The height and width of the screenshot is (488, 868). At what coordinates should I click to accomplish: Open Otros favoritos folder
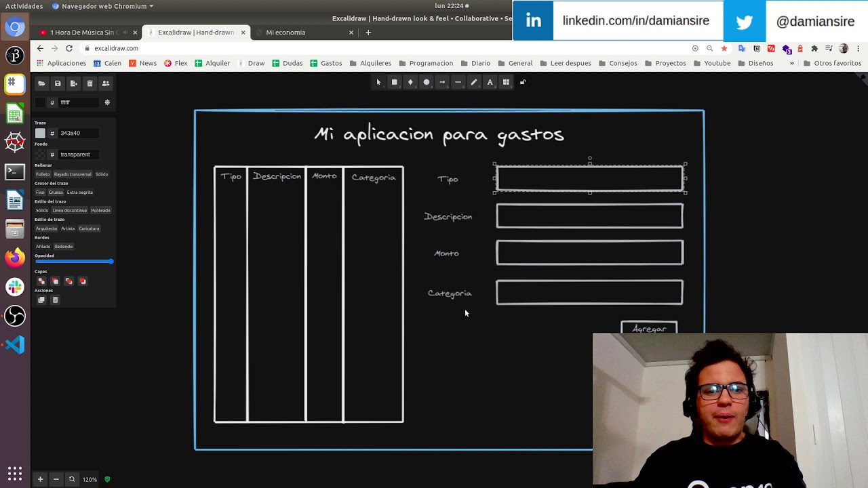832,63
